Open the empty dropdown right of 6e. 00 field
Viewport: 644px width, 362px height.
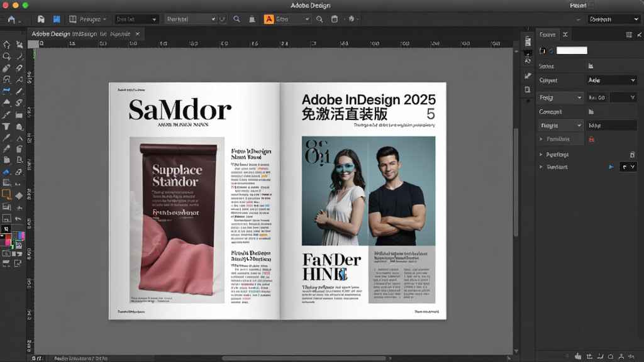click(x=623, y=97)
